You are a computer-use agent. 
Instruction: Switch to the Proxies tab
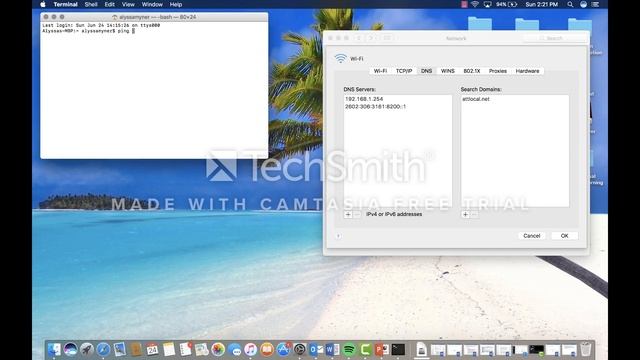(498, 71)
